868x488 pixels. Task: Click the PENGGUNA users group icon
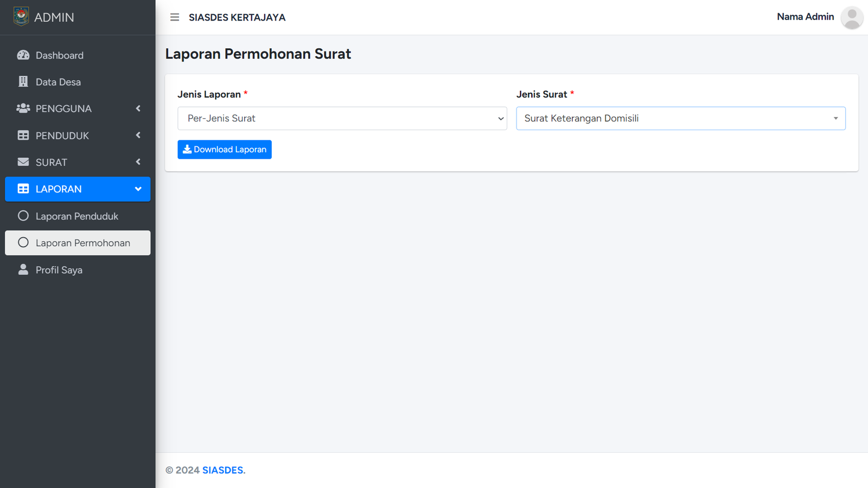coord(23,108)
